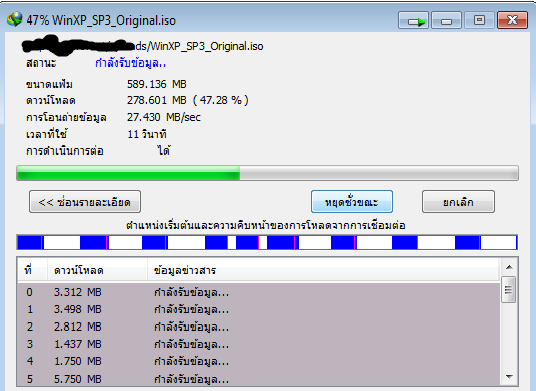The width and height of the screenshot is (536, 391).
Task: Click the transfer rate '27.430 MB/sec'
Action: 164,117
